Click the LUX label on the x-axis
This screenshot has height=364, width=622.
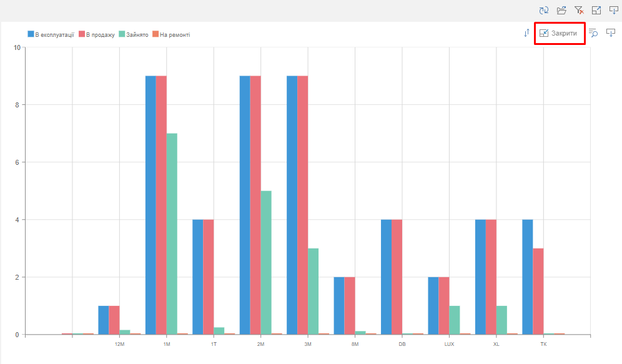(449, 344)
